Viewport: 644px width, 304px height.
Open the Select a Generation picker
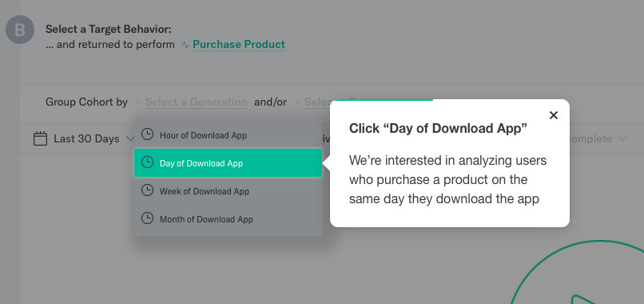coord(197,102)
